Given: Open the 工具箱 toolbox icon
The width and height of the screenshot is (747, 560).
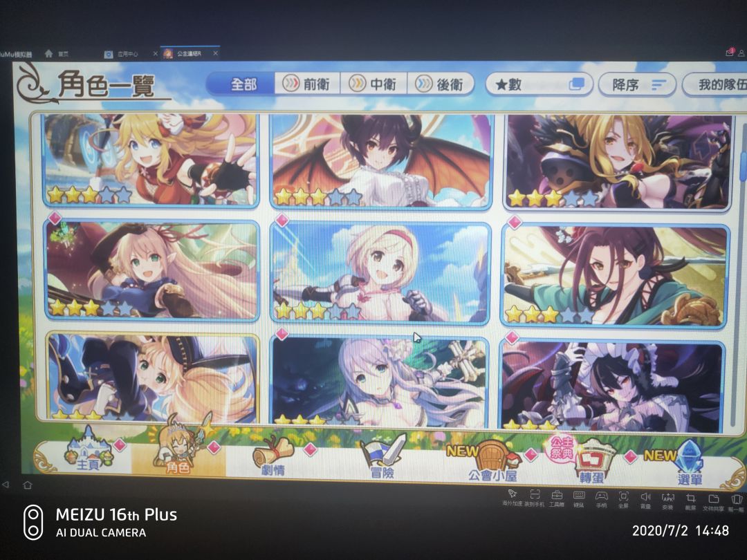Looking at the screenshot, I should point(556,495).
